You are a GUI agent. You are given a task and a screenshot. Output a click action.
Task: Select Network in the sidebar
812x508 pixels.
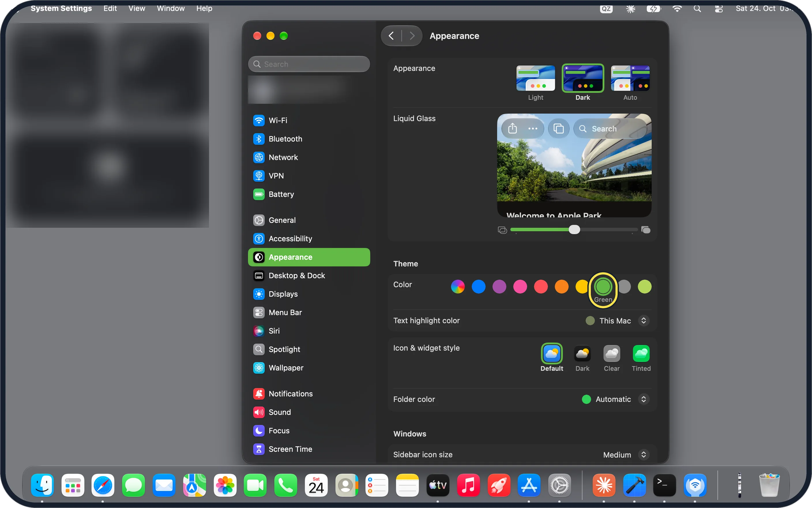309,157
